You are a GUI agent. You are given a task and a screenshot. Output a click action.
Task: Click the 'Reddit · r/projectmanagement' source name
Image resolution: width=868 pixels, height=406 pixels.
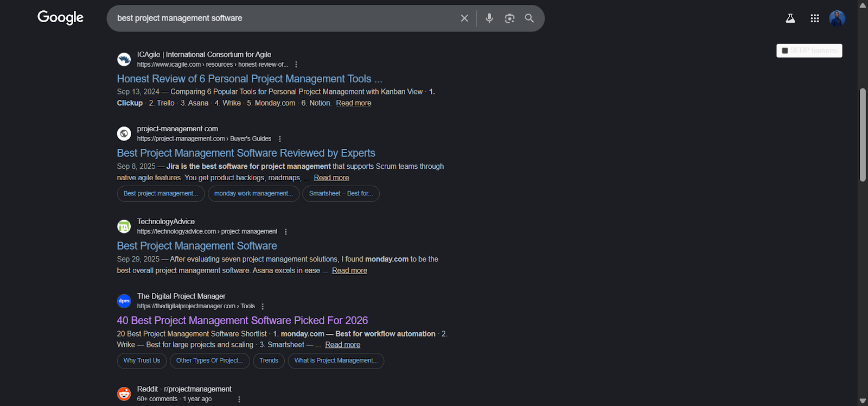(x=184, y=389)
